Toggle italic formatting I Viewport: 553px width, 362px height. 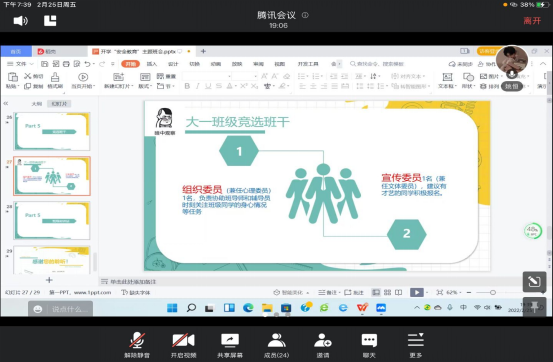[x=198, y=86]
